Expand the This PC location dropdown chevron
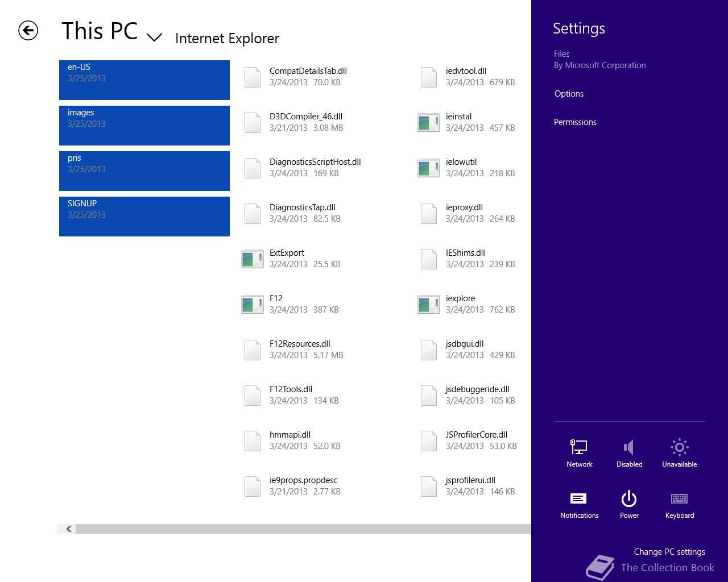The height and width of the screenshot is (582, 728). click(x=154, y=38)
